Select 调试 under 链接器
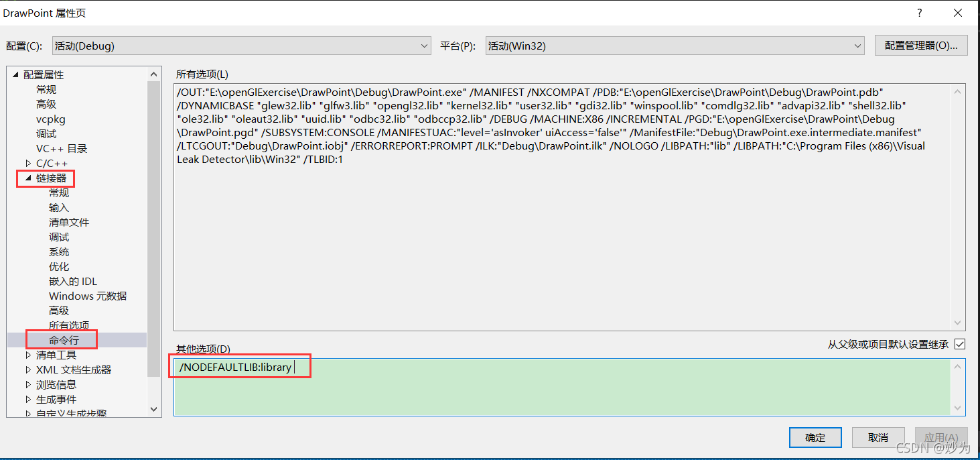This screenshot has width=980, height=460. 59,237
